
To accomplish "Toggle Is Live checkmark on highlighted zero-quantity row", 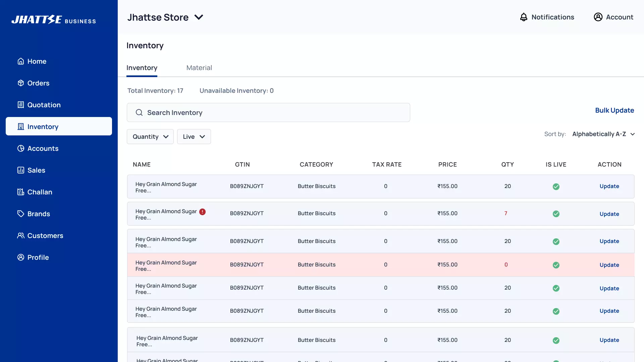I will click(x=556, y=265).
